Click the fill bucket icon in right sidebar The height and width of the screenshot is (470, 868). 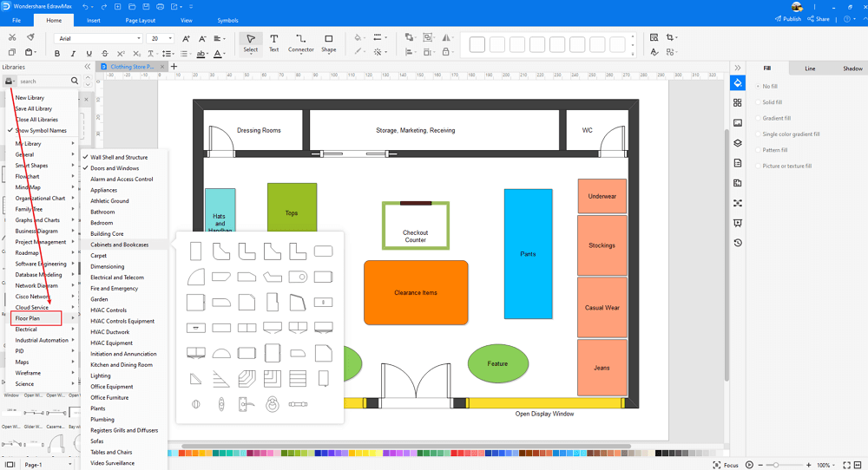tap(737, 83)
